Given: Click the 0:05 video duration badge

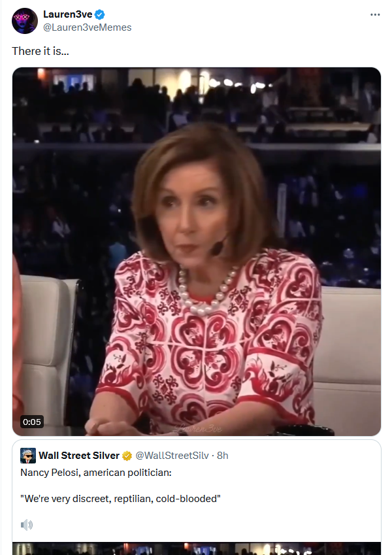Looking at the screenshot, I should tap(32, 422).
